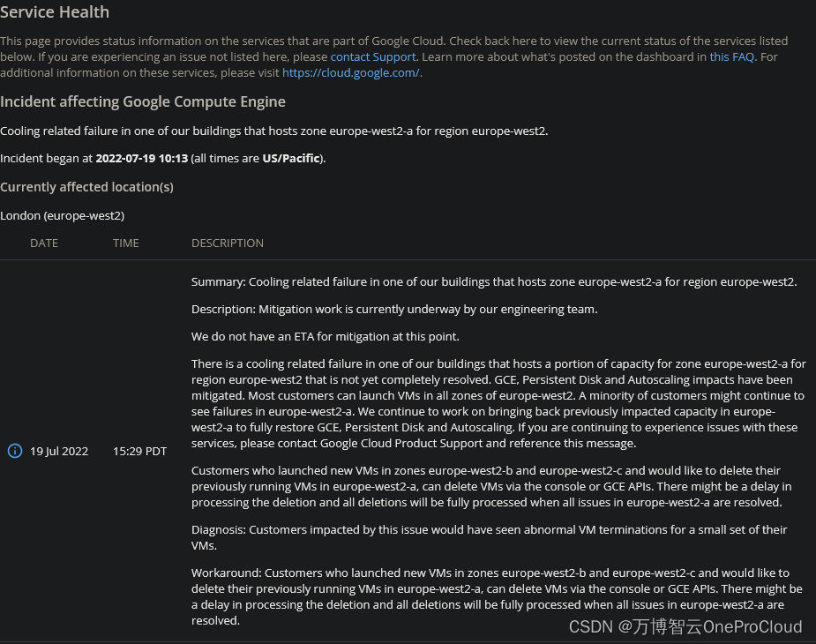Click the bold 2022-07-19 10:13 incident timestamp

[141, 159]
